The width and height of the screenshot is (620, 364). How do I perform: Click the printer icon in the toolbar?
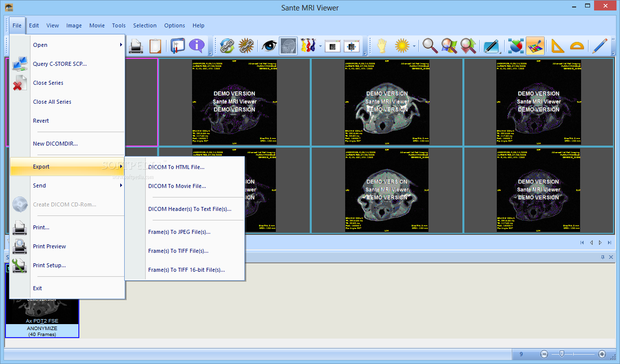tap(136, 46)
